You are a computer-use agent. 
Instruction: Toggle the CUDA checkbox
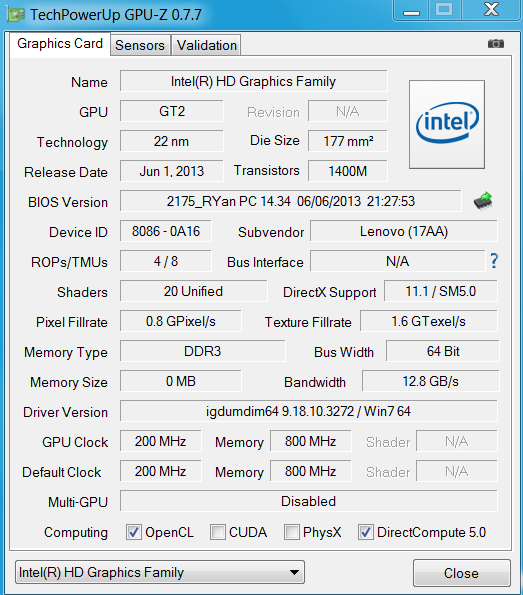pos(218,532)
